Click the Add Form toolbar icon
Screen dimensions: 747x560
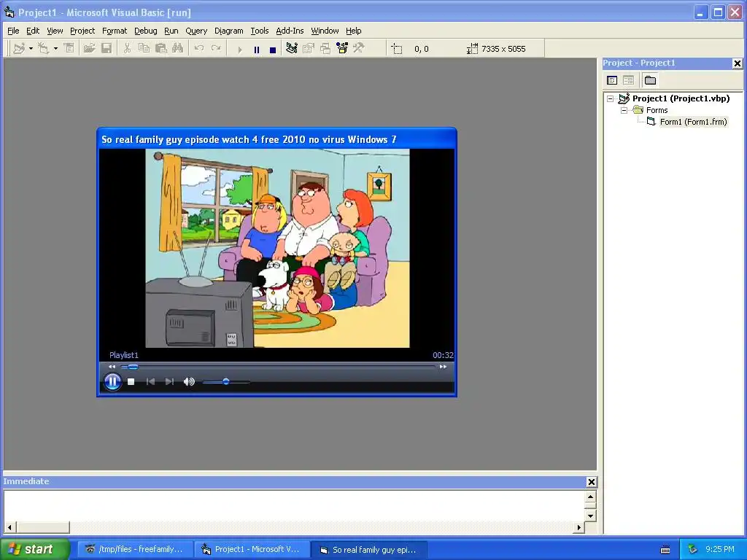tap(43, 49)
